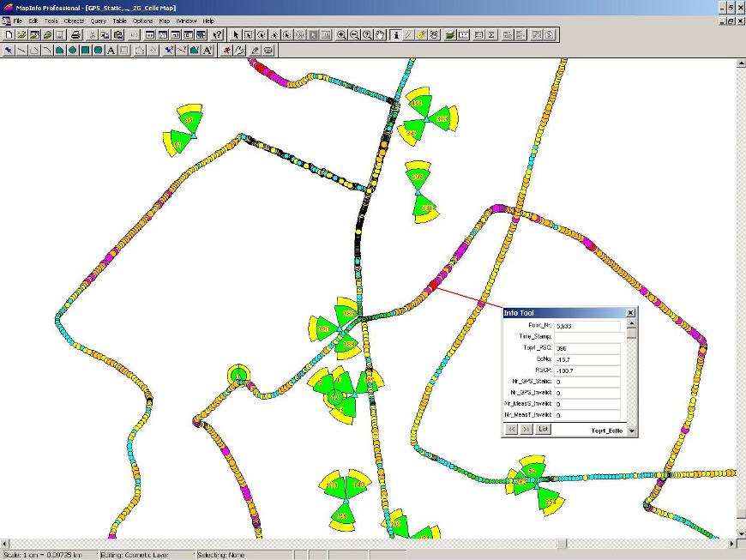Click the List button in Info Tool

point(543,429)
